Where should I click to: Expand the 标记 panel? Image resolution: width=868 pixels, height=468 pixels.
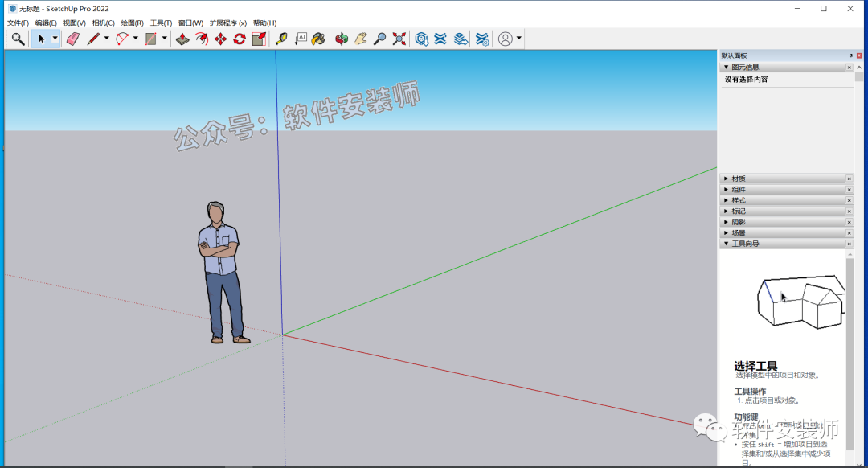pyautogui.click(x=727, y=211)
